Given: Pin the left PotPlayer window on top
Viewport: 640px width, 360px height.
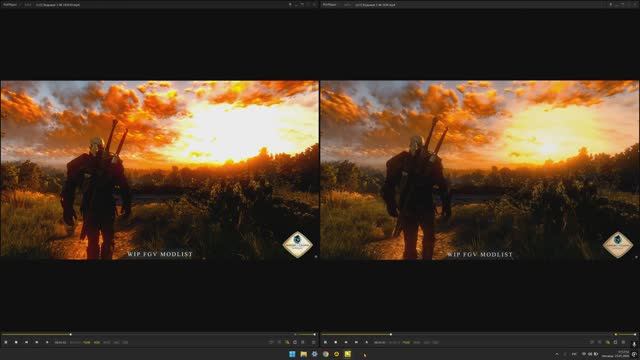Looking at the screenshot, I should 290,4.
